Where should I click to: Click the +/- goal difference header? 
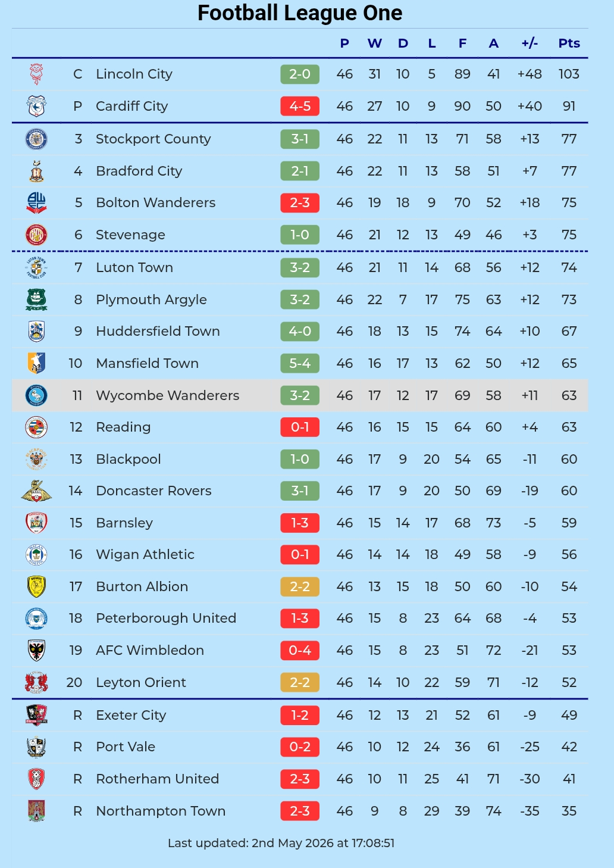point(530,43)
